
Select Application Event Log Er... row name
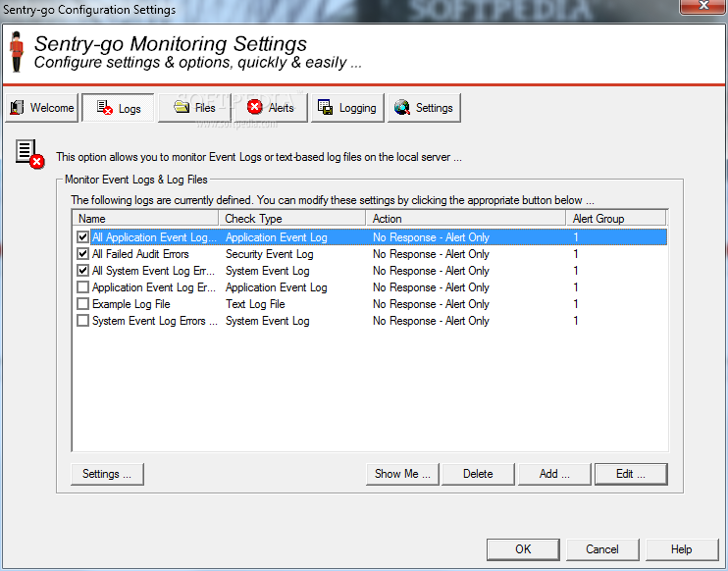click(x=154, y=287)
